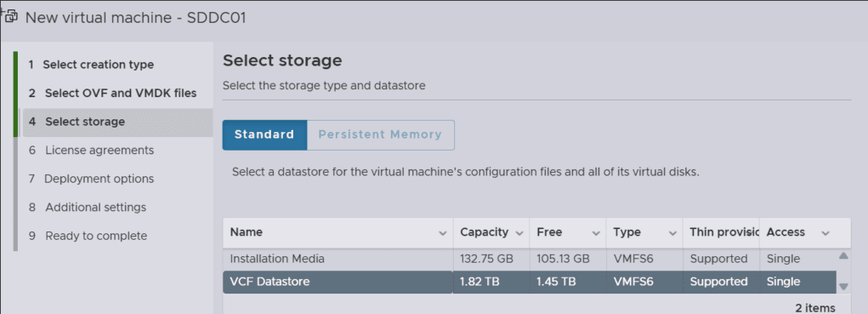868x314 pixels.
Task: Open step 7 Deployment options
Action: [x=91, y=179]
